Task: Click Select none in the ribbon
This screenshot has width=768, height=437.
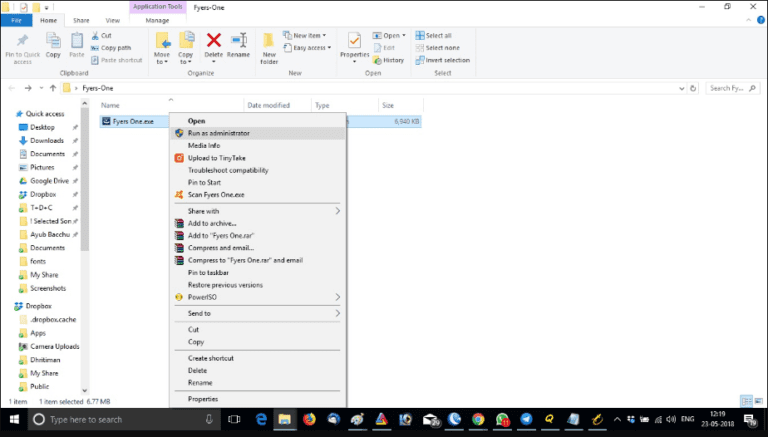Action: point(440,47)
